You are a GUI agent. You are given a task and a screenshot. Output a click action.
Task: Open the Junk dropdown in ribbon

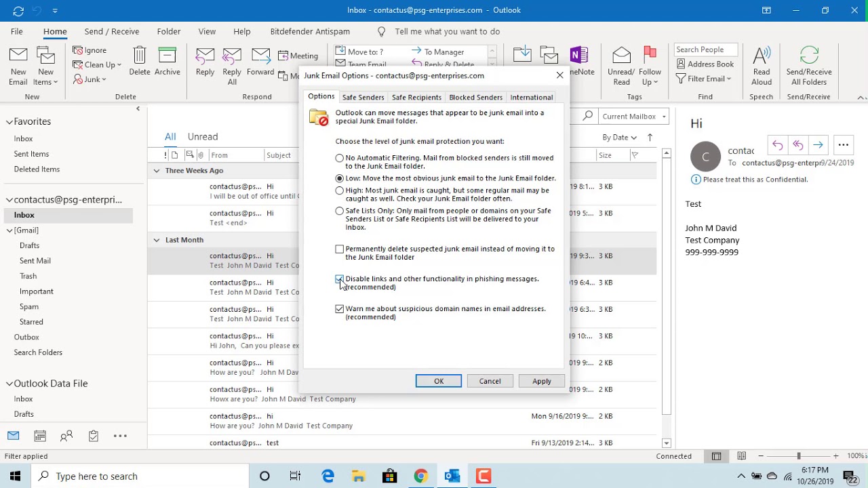click(x=90, y=79)
